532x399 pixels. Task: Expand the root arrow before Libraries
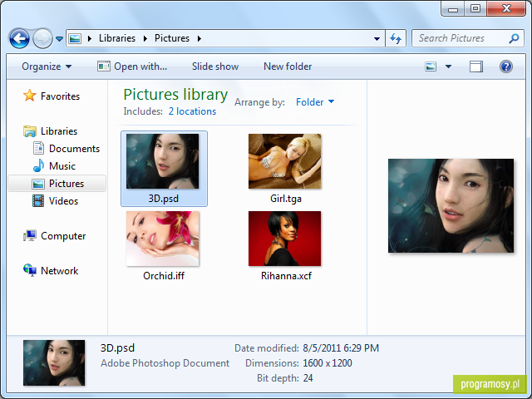(x=90, y=39)
